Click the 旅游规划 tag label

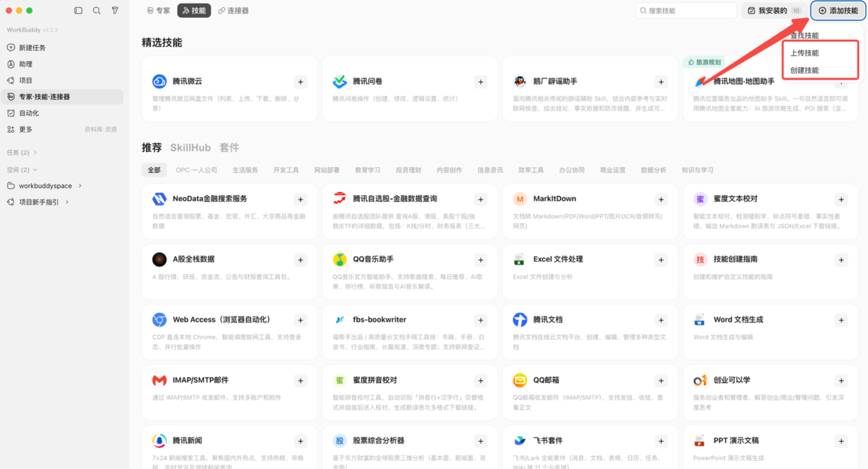coord(705,62)
